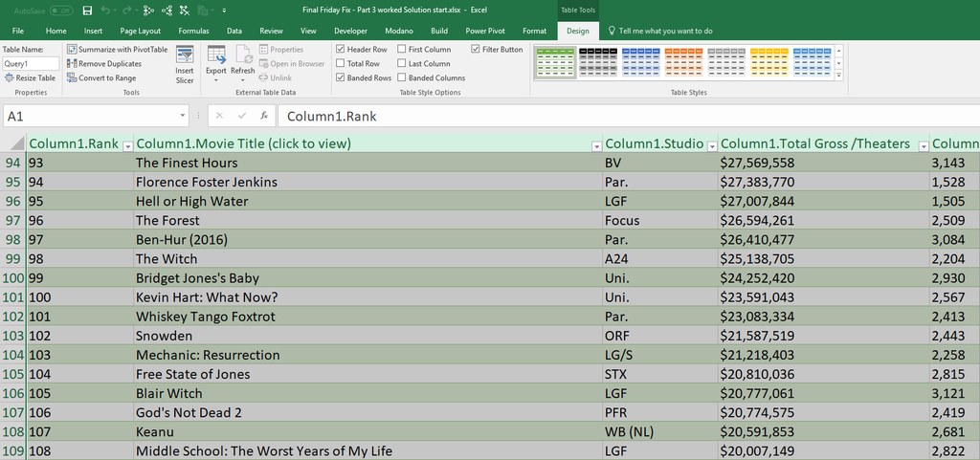Select row header 100
Image resolution: width=980 pixels, height=460 pixels.
click(x=13, y=277)
